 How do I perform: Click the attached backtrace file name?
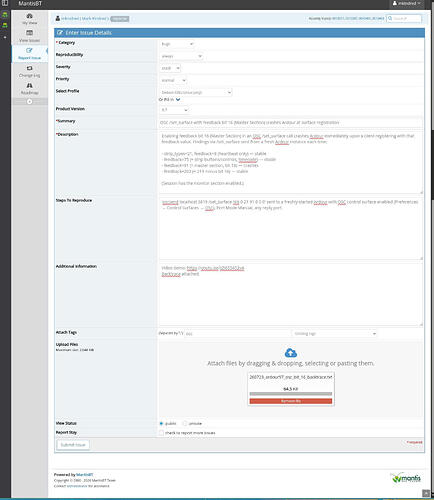tap(291, 377)
